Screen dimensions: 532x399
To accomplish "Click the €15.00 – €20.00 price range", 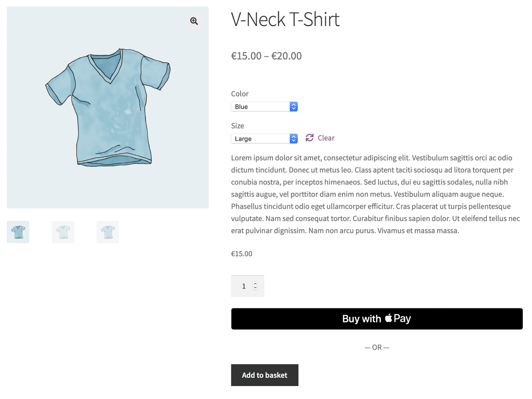I will click(x=266, y=56).
